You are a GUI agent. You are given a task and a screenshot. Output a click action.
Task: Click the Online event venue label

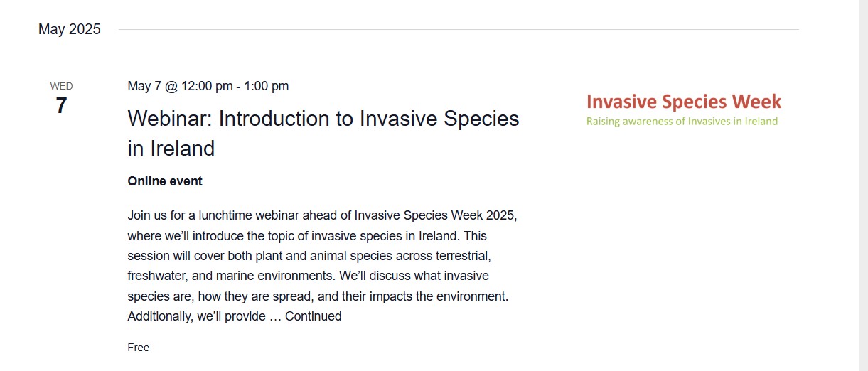165,181
